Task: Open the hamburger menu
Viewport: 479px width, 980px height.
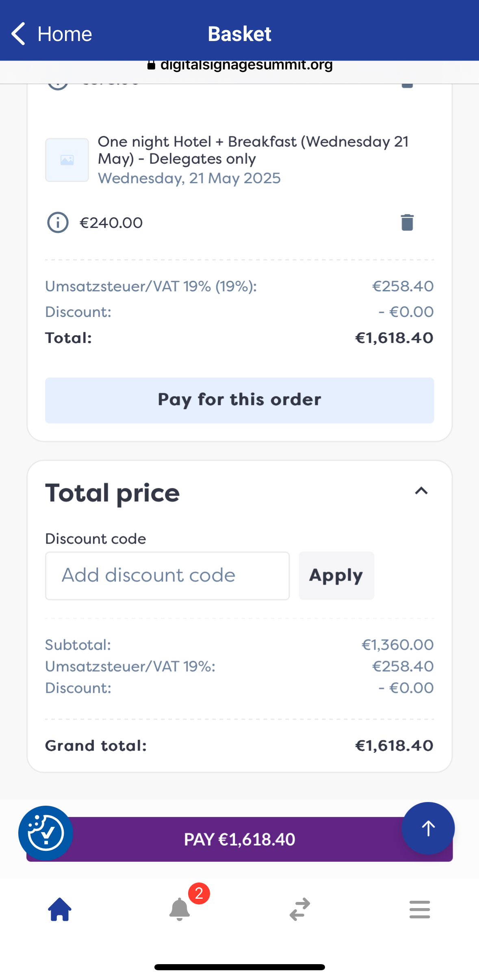Action: (420, 909)
